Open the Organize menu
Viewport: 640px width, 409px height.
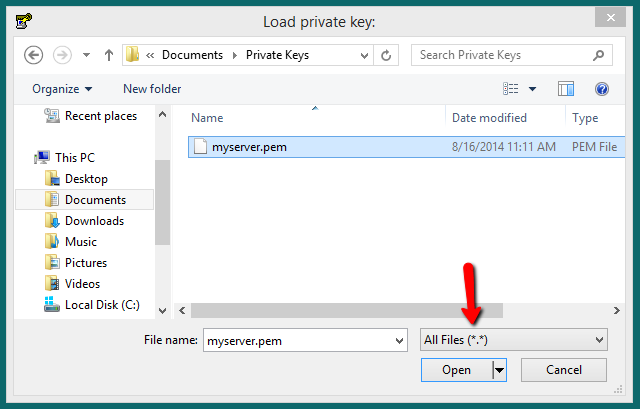(62, 89)
